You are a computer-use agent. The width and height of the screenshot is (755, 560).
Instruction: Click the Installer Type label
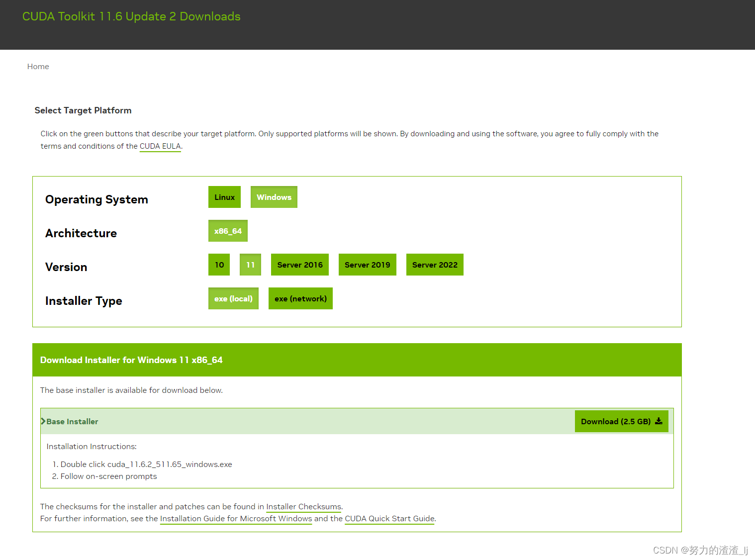click(84, 301)
